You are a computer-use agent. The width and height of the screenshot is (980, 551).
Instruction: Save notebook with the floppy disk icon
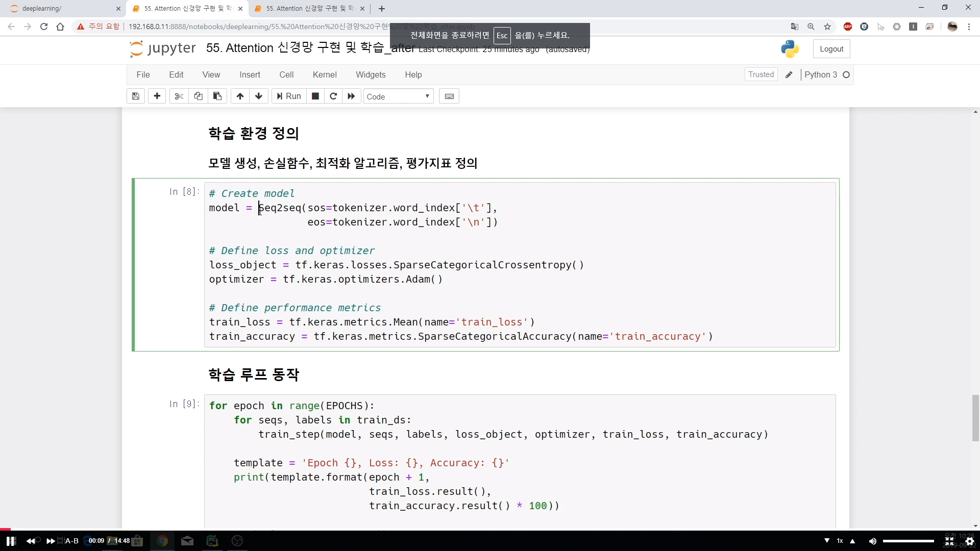pyautogui.click(x=136, y=96)
